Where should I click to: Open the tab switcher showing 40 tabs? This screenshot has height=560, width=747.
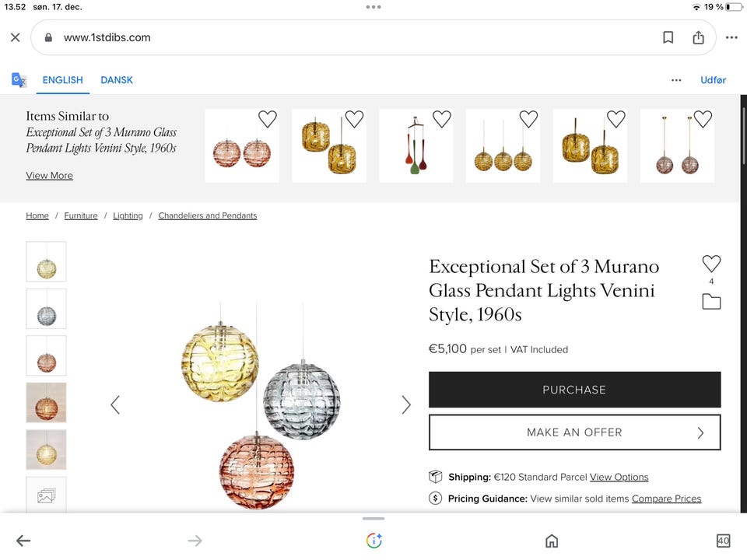[723, 541]
